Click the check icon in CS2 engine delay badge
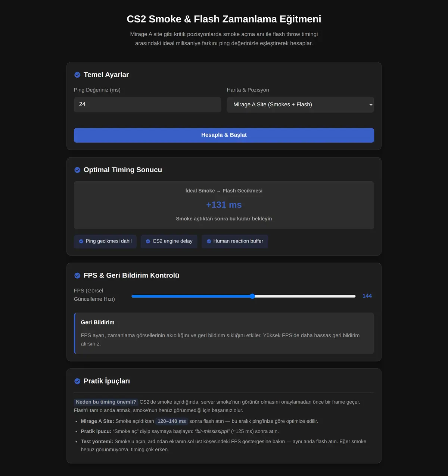Screen dimensions: 448x476 coord(148,241)
